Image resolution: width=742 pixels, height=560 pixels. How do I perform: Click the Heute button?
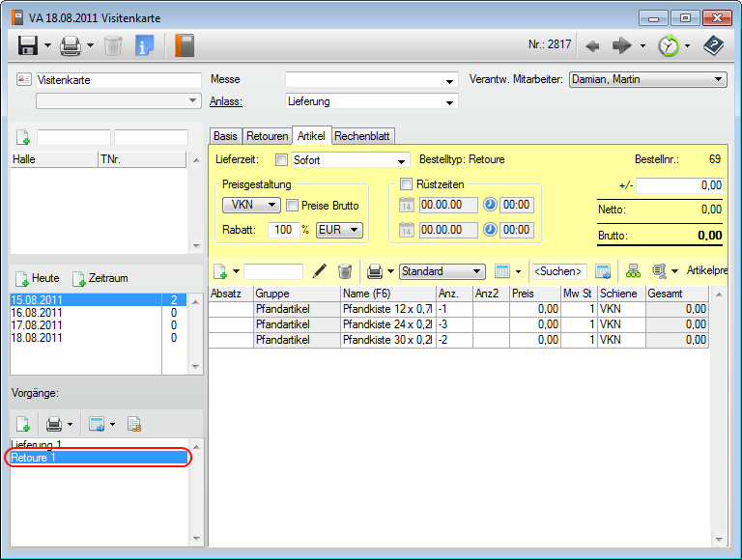pyautogui.click(x=37, y=278)
